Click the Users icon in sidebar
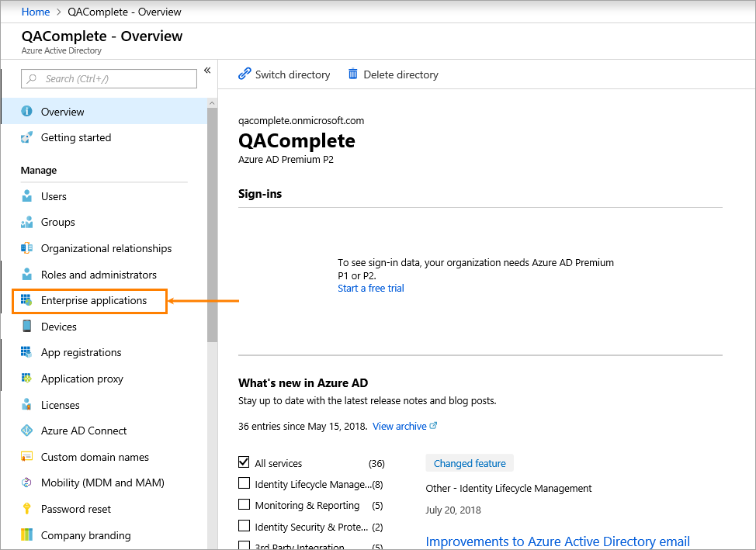 coord(27,196)
